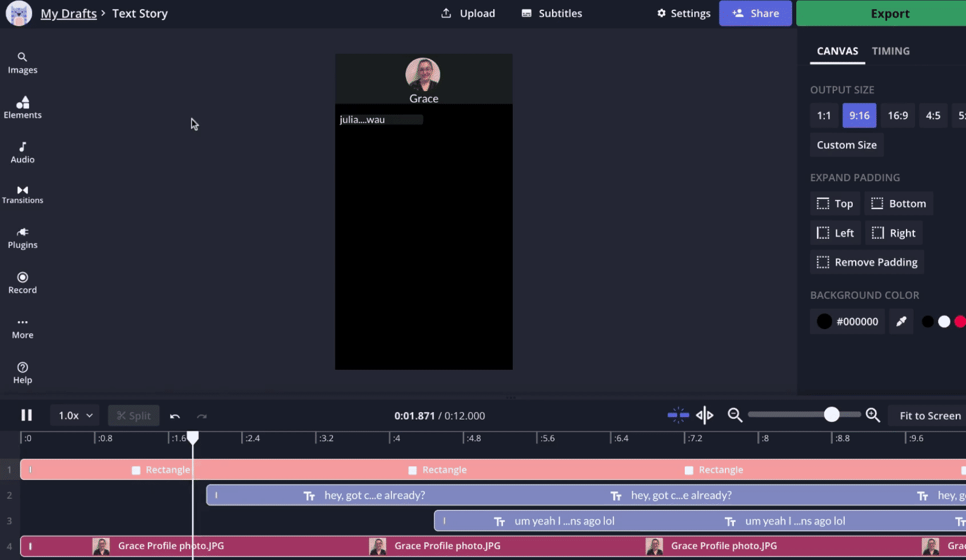Open the Plugins panel
Viewport: 966px width, 560px height.
click(22, 238)
